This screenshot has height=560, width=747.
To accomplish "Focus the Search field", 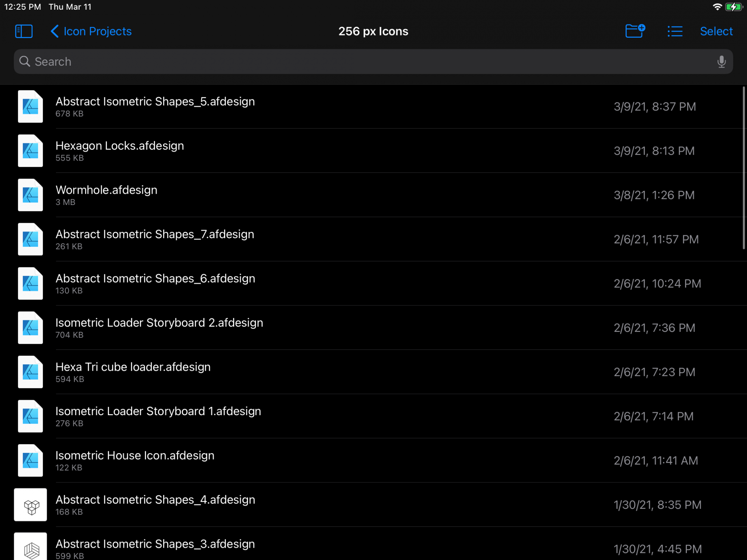I will [373, 62].
